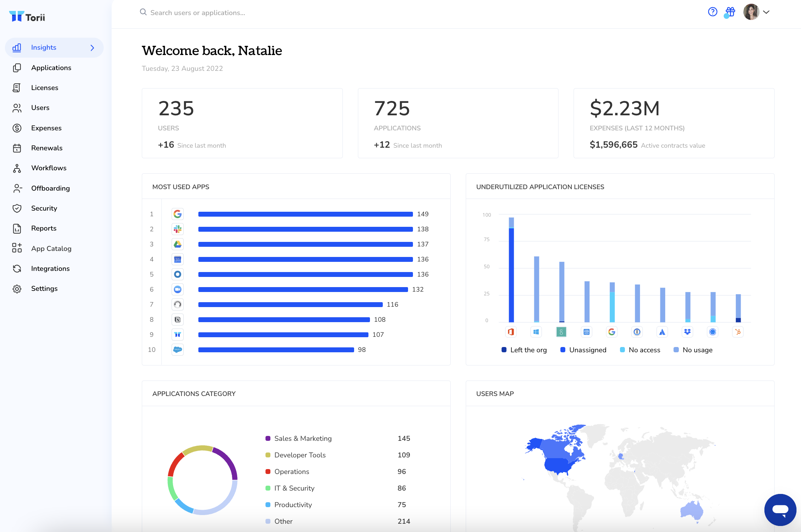
Task: Click the HubSpot icon below the bar chart
Action: 738,332
